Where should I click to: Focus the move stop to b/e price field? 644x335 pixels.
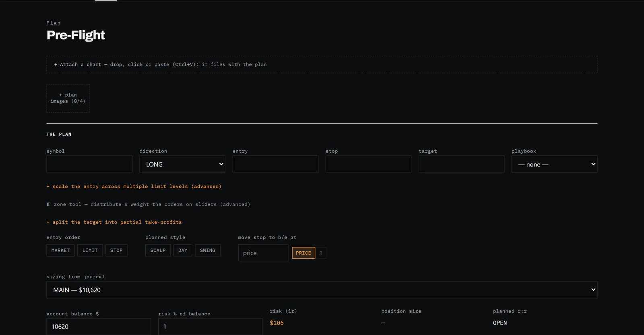263,253
